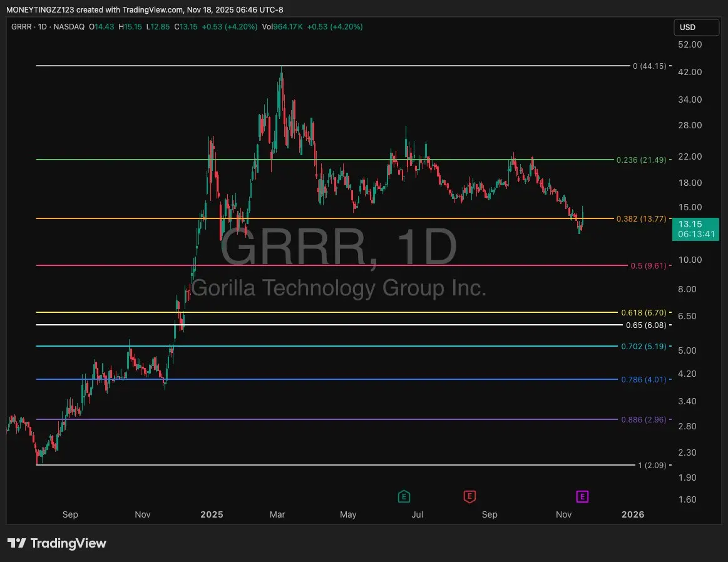Click the purple upcoming earnings E marker
728x562 pixels.
tap(582, 497)
